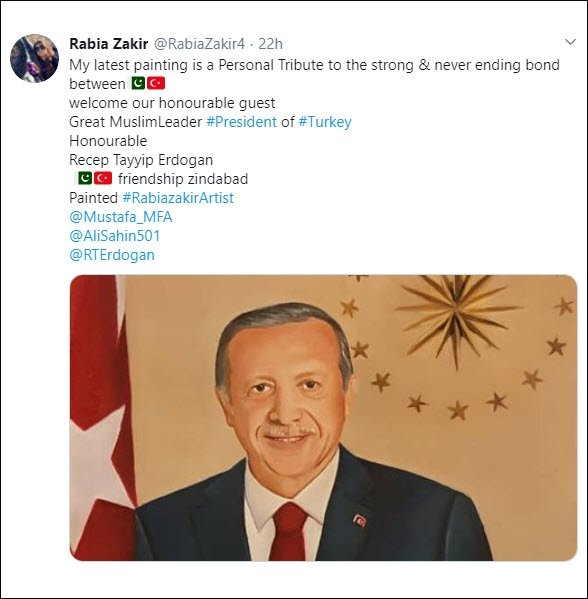The height and width of the screenshot is (599, 588).
Task: Open the attached painting image
Action: (x=323, y=418)
